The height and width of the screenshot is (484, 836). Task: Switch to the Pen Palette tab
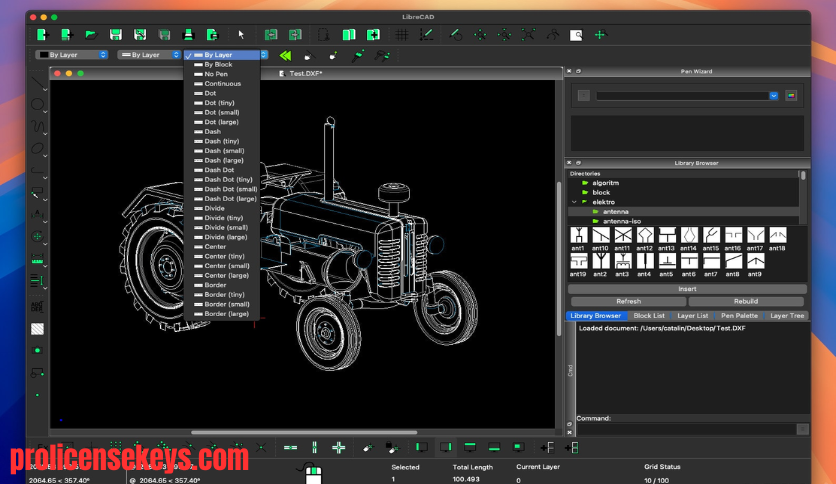(x=739, y=316)
